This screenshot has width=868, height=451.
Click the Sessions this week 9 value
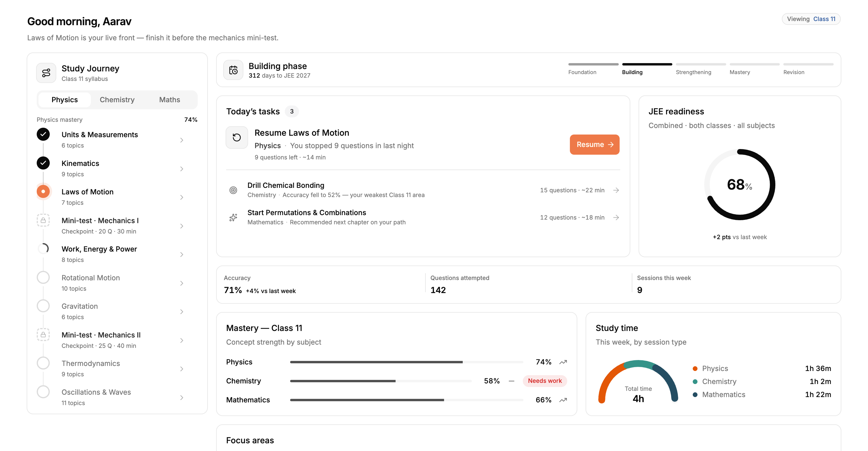[639, 290]
